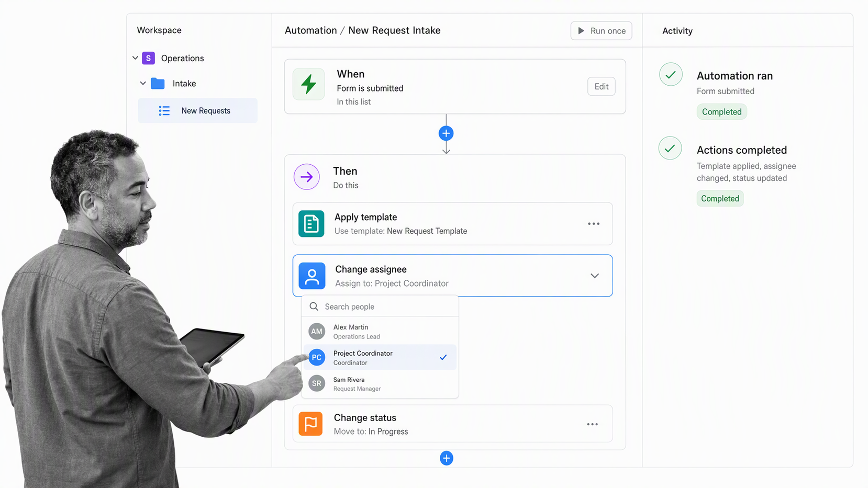Click the search magnifier icon in people search
Screen dimensions: 868x488
click(x=314, y=307)
